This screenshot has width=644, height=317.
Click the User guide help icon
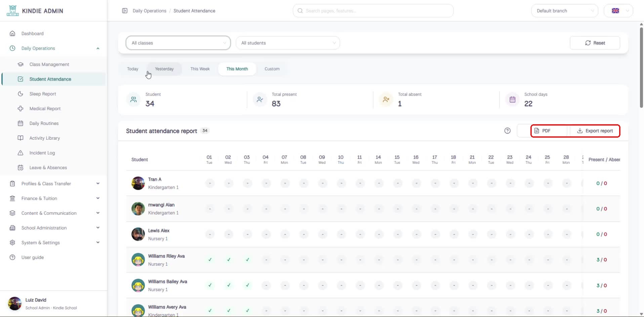coord(12,258)
